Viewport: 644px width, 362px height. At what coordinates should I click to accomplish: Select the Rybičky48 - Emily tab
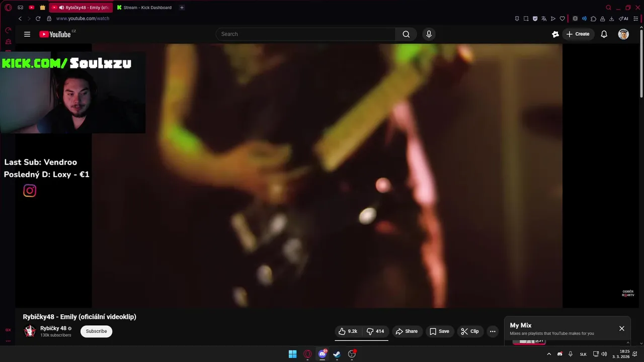(x=81, y=8)
